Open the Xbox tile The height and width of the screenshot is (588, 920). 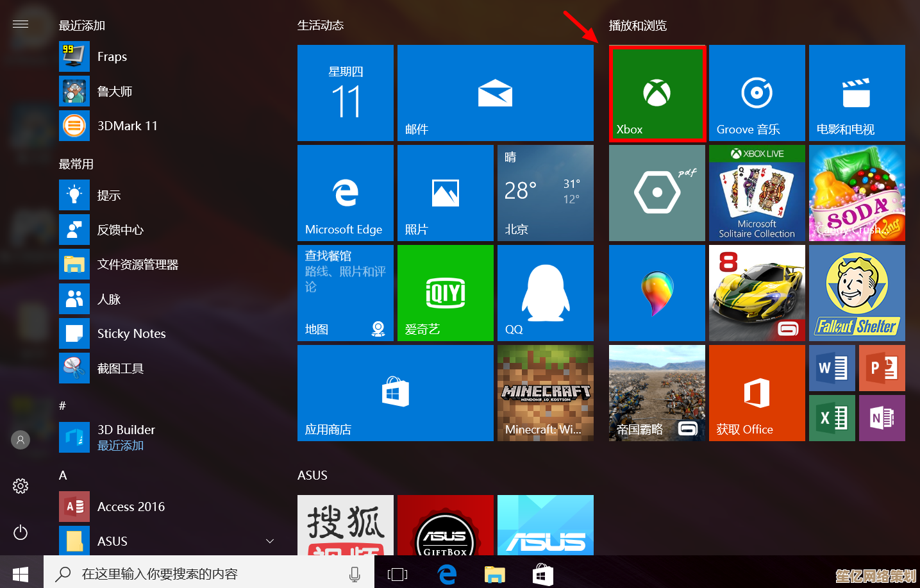click(657, 93)
